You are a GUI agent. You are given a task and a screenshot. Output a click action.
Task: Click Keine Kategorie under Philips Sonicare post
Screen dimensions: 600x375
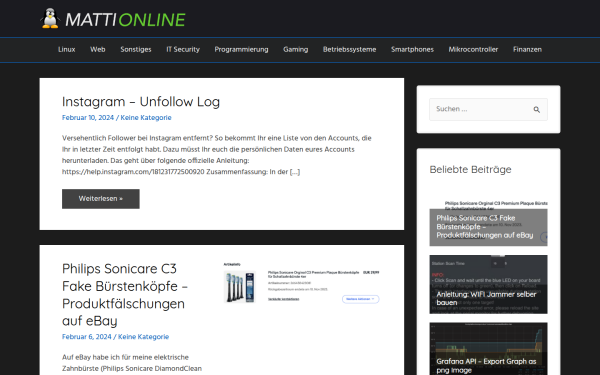click(x=143, y=337)
